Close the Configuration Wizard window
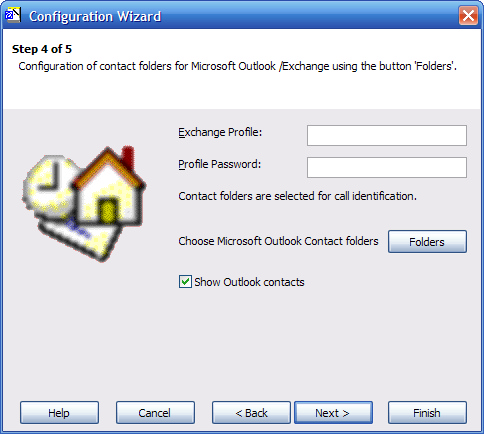The height and width of the screenshot is (434, 484). tap(468, 15)
